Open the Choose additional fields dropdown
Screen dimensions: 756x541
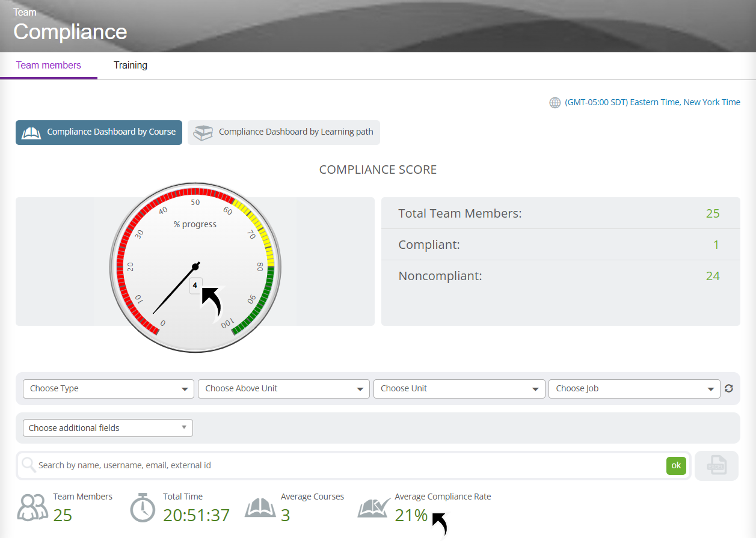tap(108, 428)
